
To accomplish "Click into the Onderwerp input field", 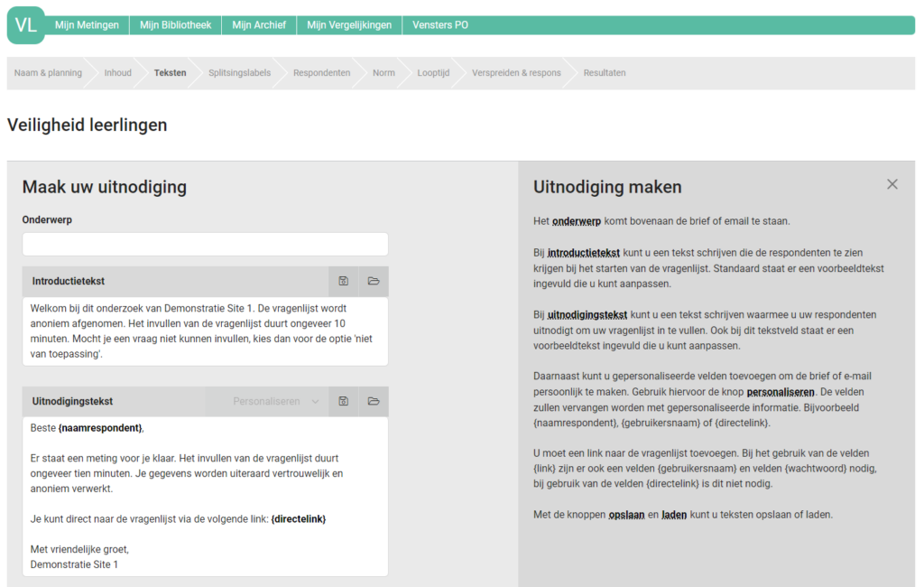I will [x=205, y=245].
